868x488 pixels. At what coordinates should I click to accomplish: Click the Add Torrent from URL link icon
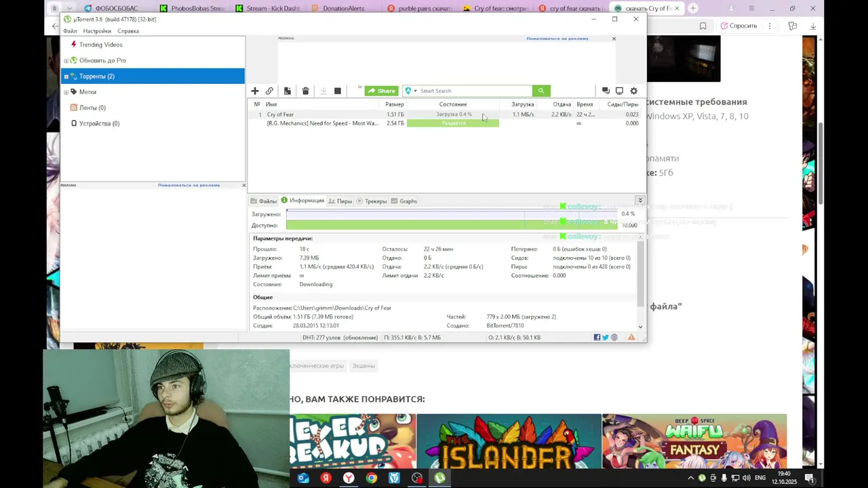[269, 91]
